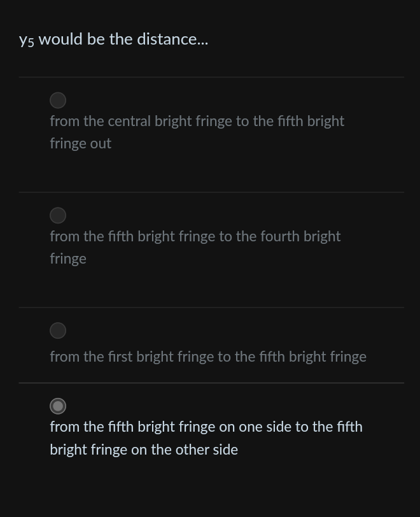Select the fifth-to-fourth bright fringe answer option
This screenshot has width=420, height=517.
coord(58,215)
